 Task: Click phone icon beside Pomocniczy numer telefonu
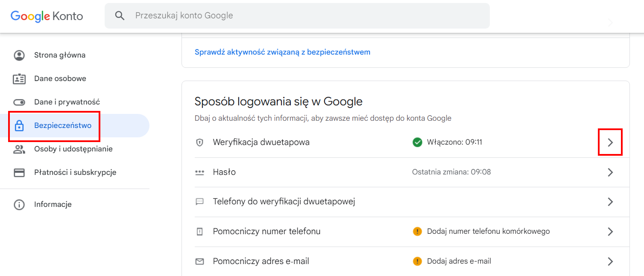(x=199, y=232)
